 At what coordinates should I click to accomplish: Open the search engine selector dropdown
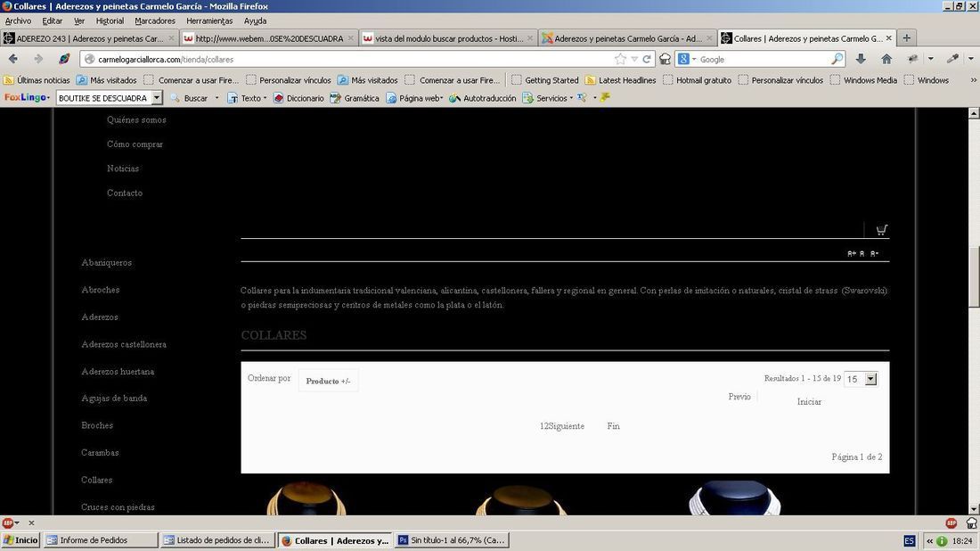(x=687, y=59)
